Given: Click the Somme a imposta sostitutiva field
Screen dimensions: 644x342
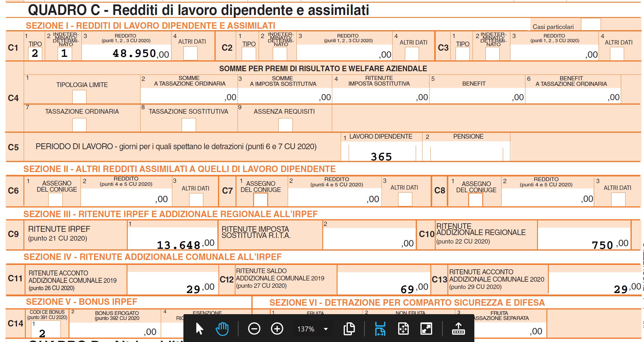Looking at the screenshot, I should click(x=284, y=96).
